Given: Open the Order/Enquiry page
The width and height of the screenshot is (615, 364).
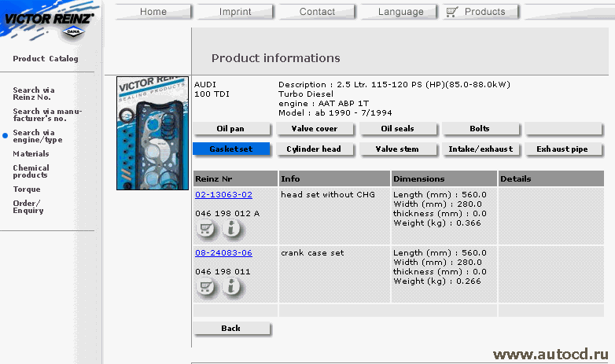Looking at the screenshot, I should [28, 207].
